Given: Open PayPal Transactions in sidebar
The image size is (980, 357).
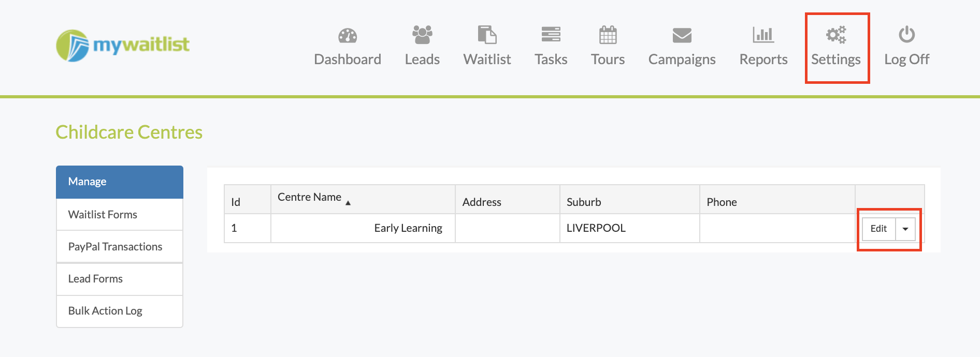Looking at the screenshot, I should coord(120,246).
